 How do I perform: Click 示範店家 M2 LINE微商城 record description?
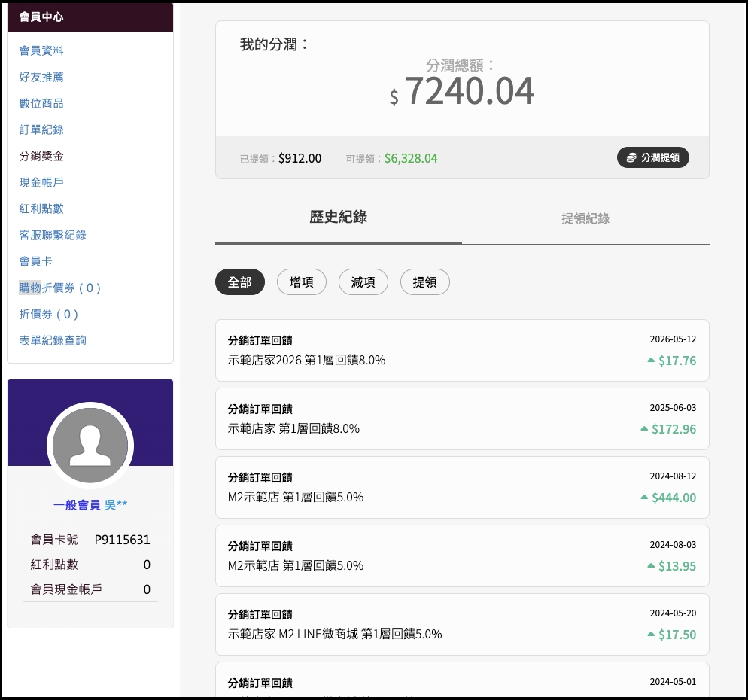point(335,635)
